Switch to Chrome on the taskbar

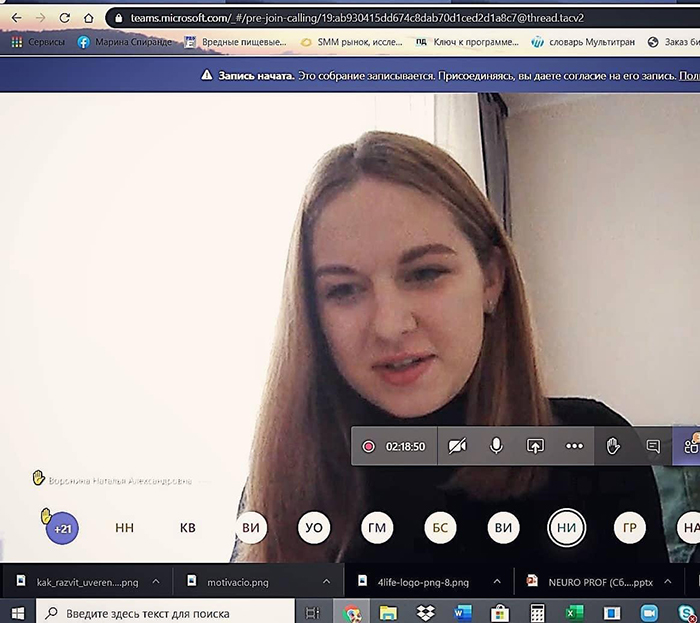pos(351,613)
